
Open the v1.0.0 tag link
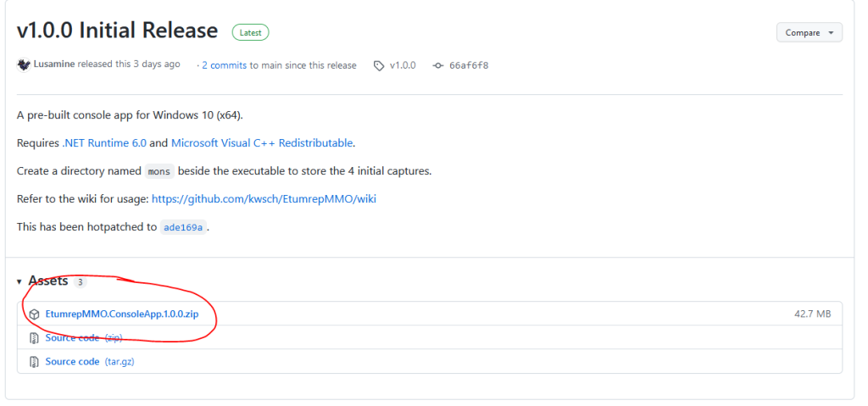pos(403,65)
